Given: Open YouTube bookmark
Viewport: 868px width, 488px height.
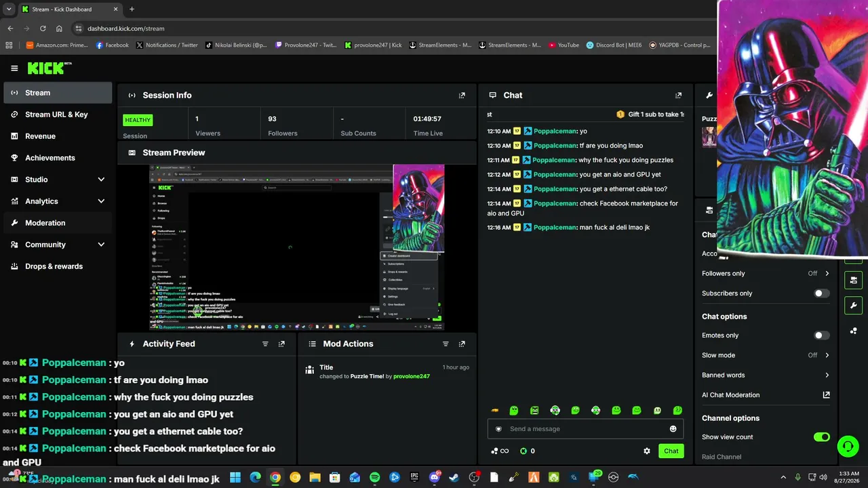Looking at the screenshot, I should pos(564,45).
